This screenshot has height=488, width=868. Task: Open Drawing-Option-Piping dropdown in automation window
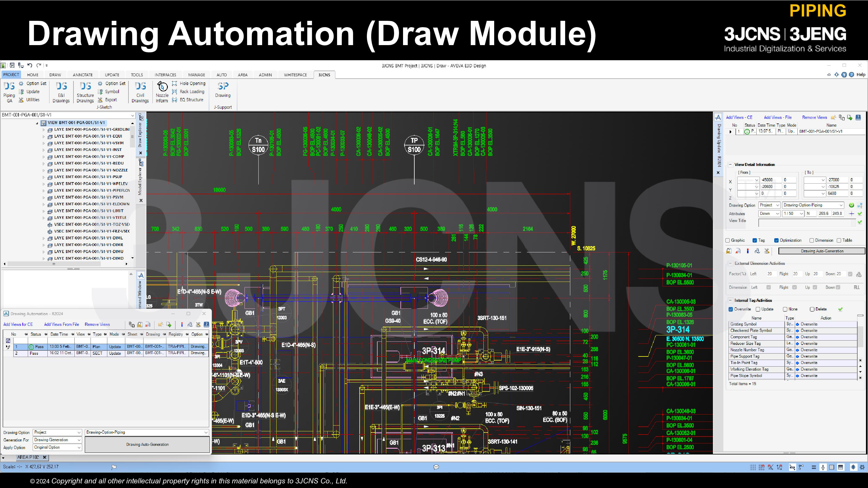pos(147,432)
